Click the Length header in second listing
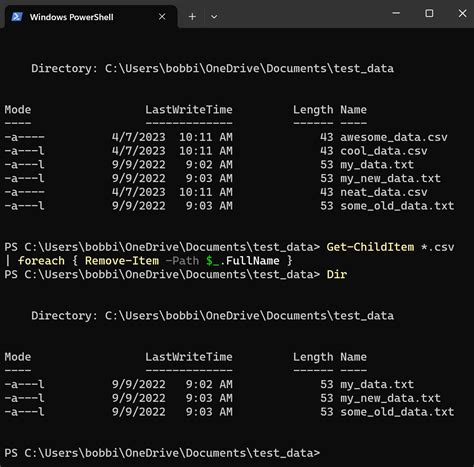Image resolution: width=474 pixels, height=467 pixels. (313, 357)
